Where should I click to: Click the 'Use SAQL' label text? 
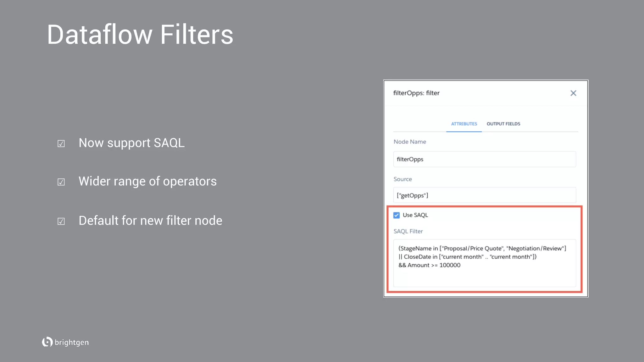coord(415,215)
